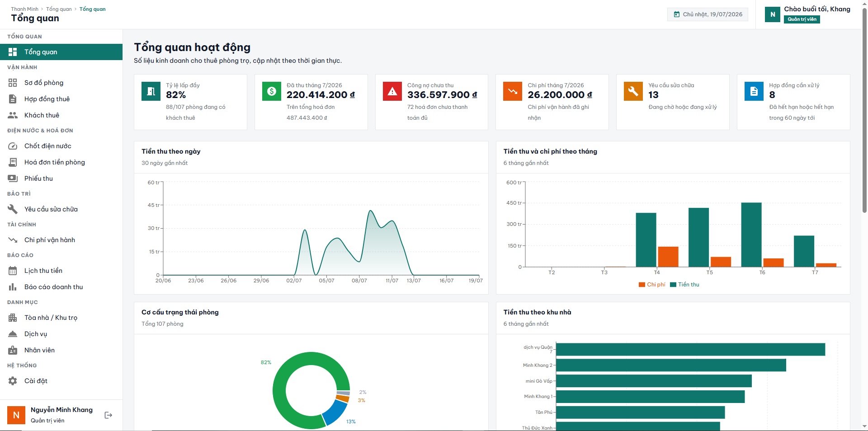868x431 pixels.
Task: Open the Hợp đồng thuê menu item
Action: 61,99
